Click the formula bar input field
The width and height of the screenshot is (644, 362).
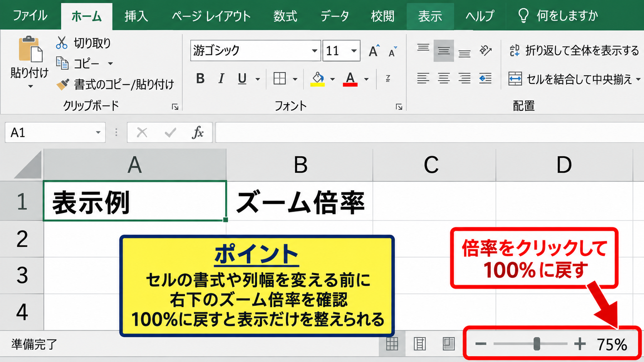429,133
